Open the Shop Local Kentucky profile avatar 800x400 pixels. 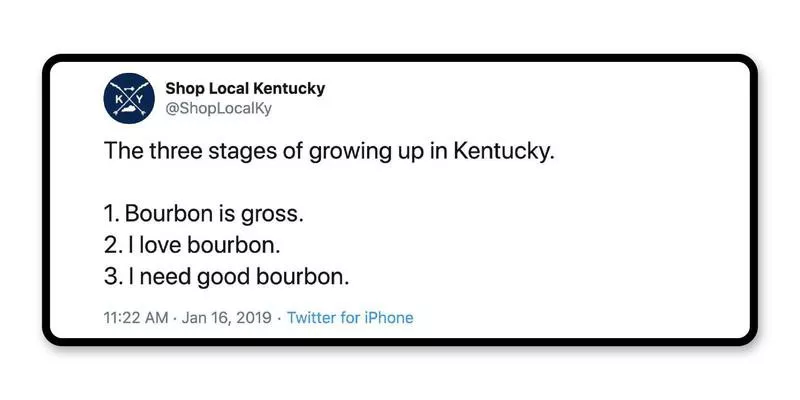(x=127, y=98)
